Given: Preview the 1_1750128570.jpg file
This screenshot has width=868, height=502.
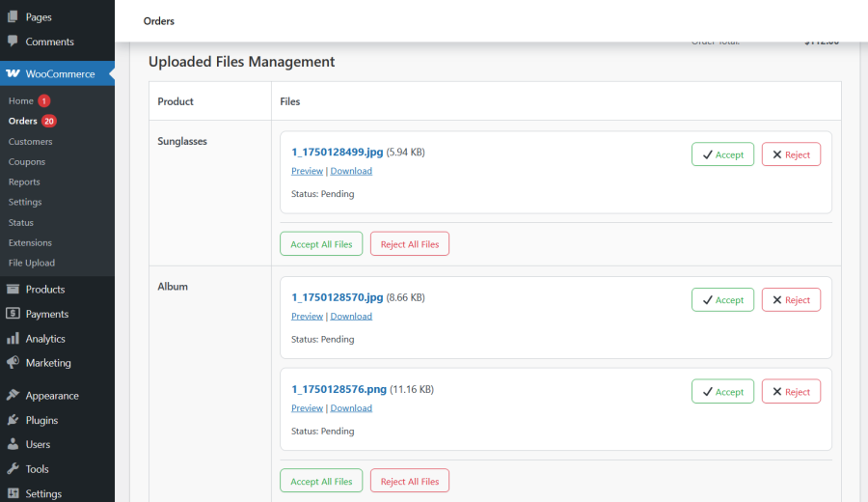Looking at the screenshot, I should (307, 316).
